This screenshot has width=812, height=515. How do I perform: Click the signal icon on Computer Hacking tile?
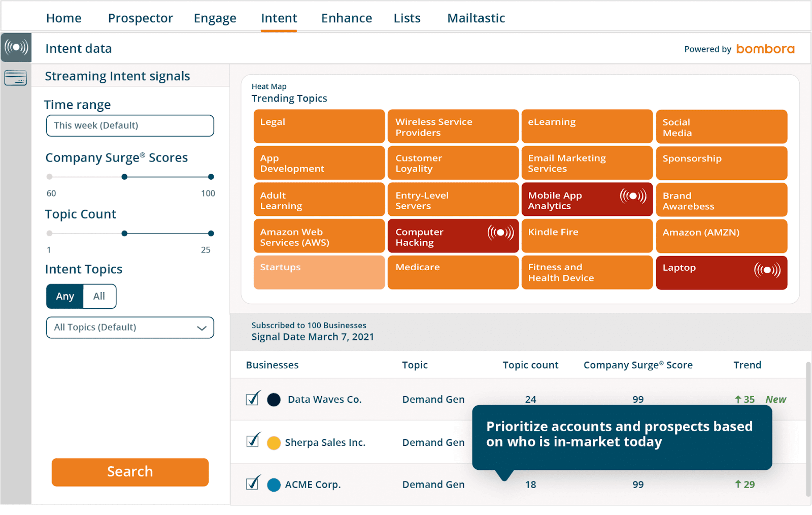[x=500, y=232]
